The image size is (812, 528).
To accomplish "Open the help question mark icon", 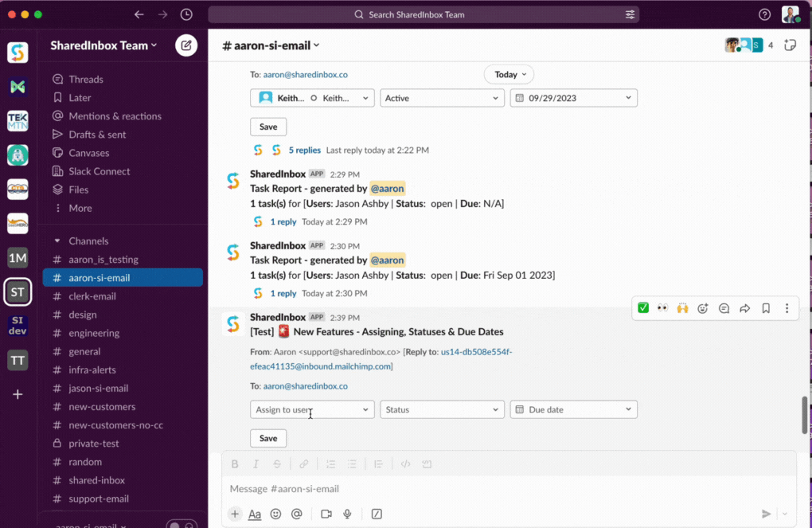I will (x=764, y=14).
